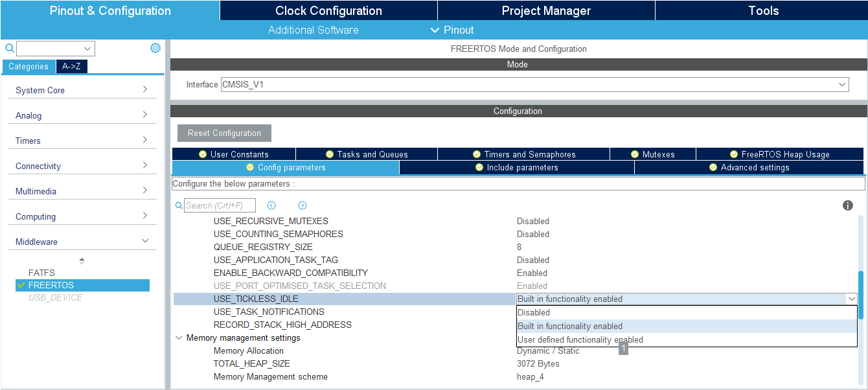Open the User Constants tab

pos(234,154)
